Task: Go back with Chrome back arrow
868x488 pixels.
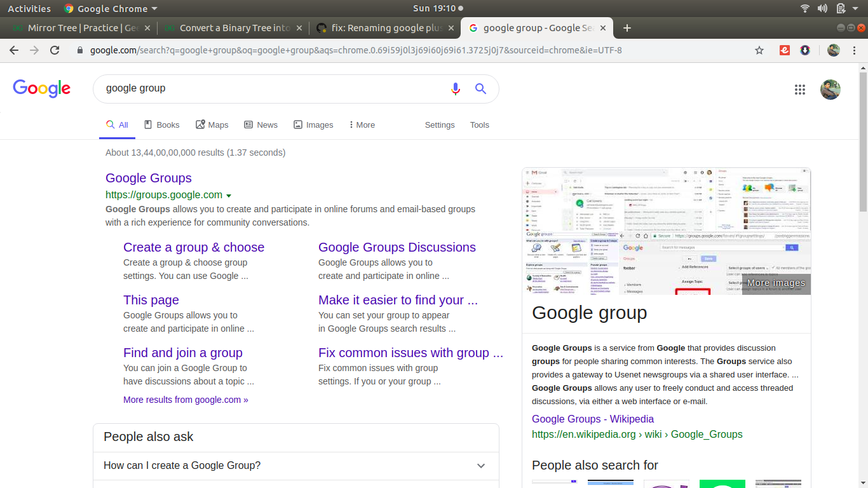Action: (x=14, y=50)
